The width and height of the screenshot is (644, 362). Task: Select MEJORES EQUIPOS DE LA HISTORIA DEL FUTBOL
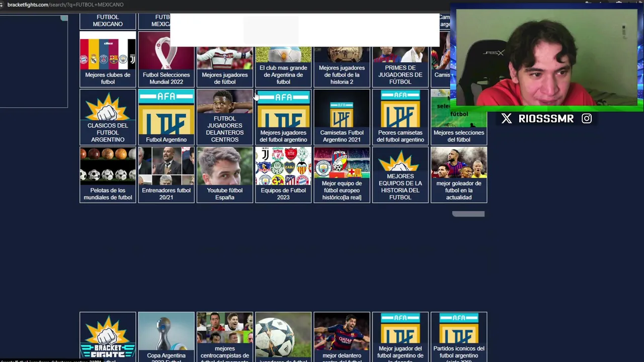point(400,174)
